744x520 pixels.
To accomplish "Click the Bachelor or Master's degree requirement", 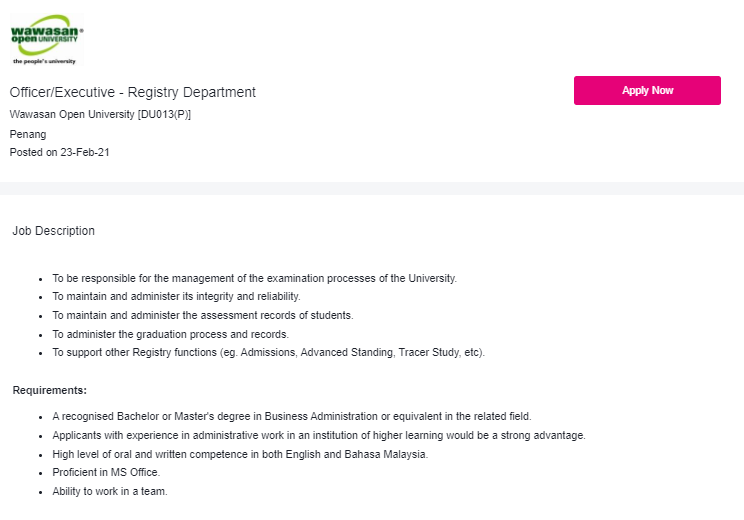I will click(x=292, y=417).
